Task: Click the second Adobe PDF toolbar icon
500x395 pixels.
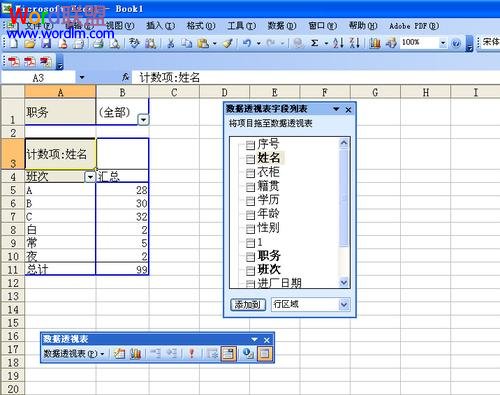Action: pyautogui.click(x=30, y=62)
